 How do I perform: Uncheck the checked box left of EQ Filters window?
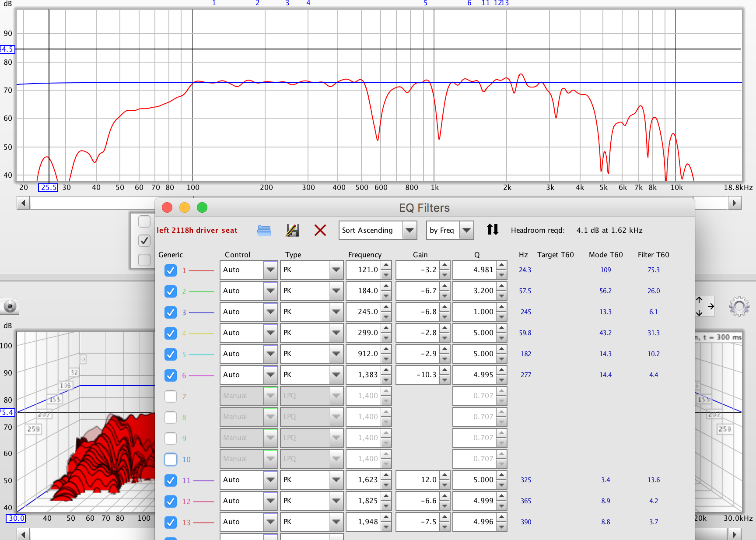144,241
